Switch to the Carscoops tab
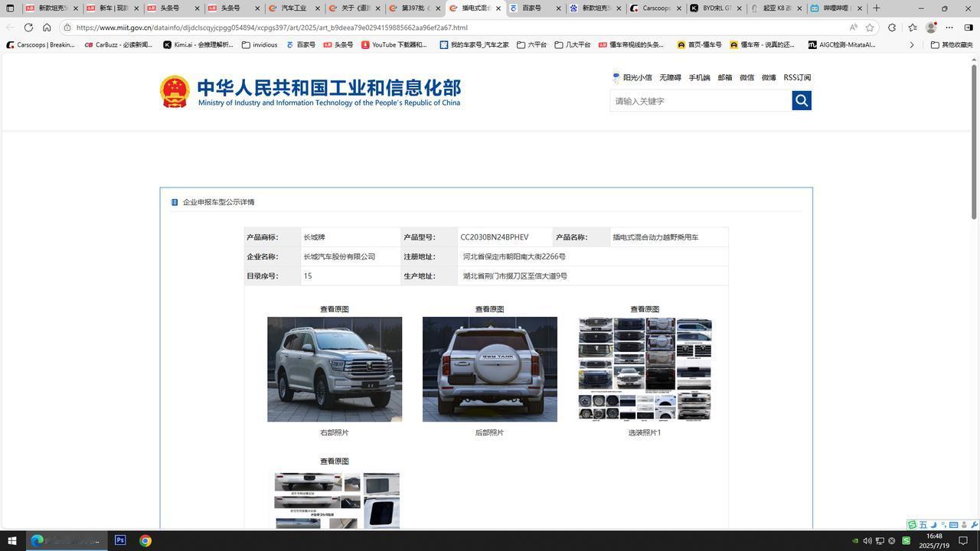 (x=655, y=8)
